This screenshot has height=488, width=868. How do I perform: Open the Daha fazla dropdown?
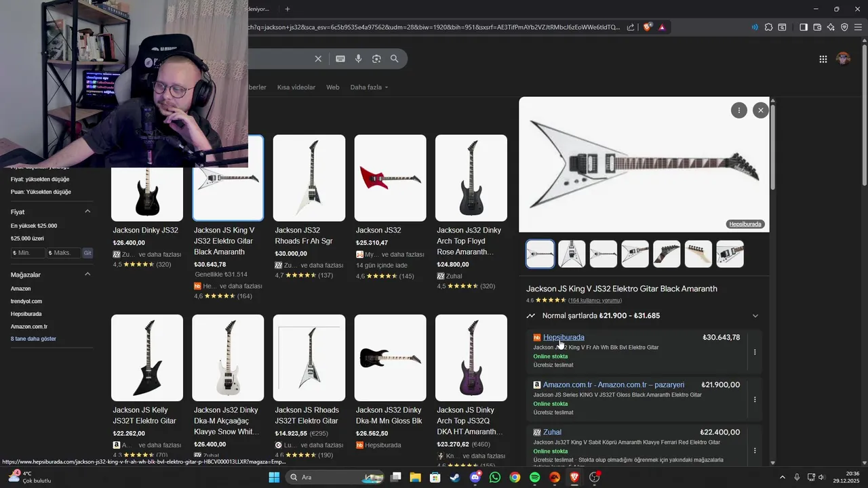click(369, 87)
